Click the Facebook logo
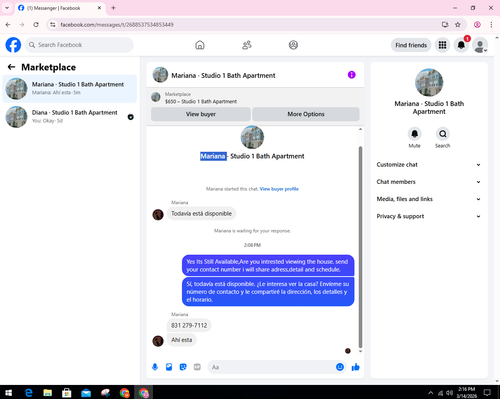 click(x=13, y=45)
